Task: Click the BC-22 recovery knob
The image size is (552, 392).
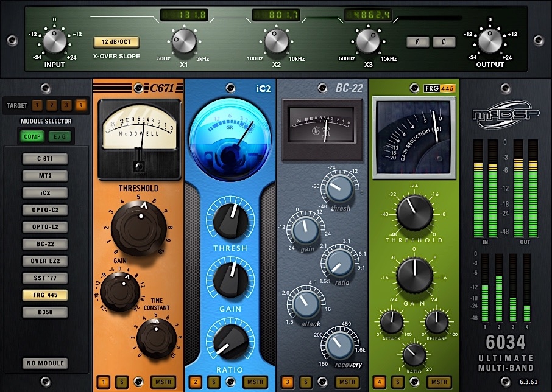Action: (339, 346)
